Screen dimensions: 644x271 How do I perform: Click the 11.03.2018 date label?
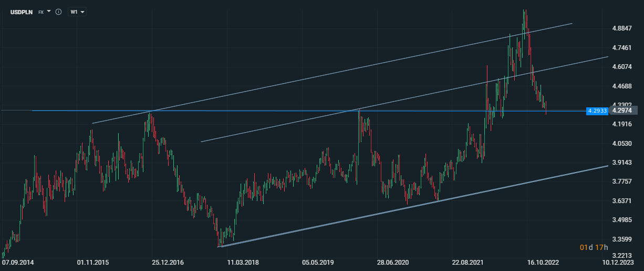pyautogui.click(x=243, y=262)
